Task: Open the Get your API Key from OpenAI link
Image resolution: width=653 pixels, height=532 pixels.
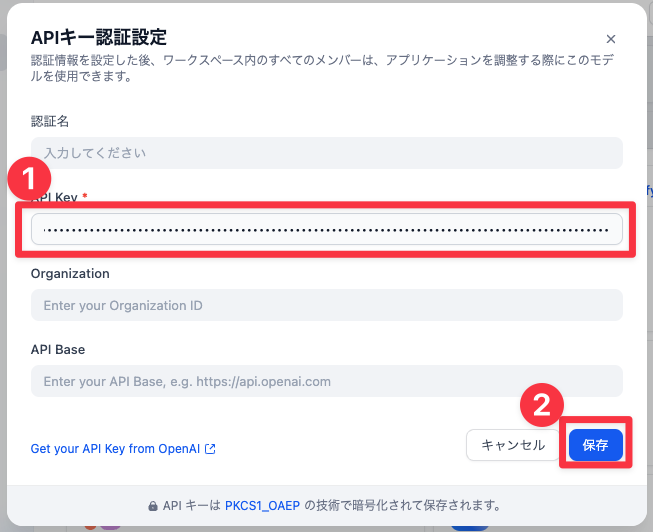Action: [116, 449]
